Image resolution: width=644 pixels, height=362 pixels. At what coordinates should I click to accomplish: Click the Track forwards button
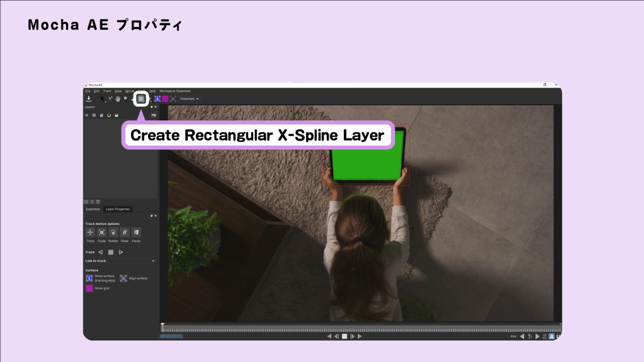(x=121, y=252)
